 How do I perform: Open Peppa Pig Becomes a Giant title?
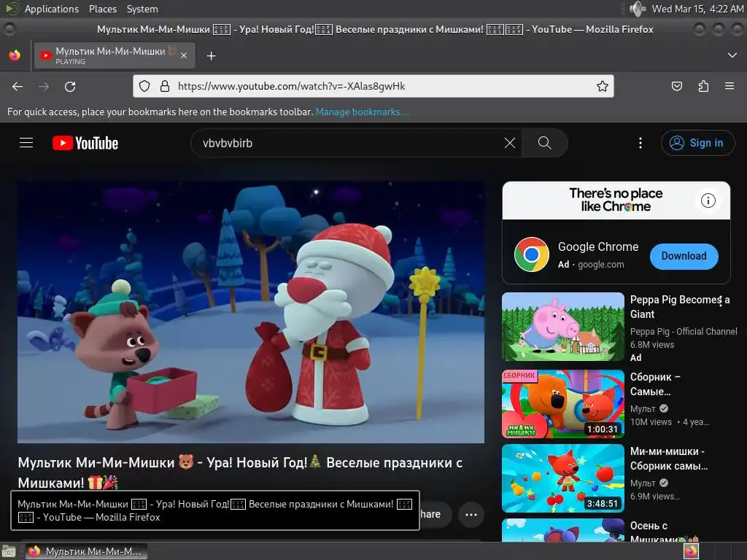pos(679,307)
